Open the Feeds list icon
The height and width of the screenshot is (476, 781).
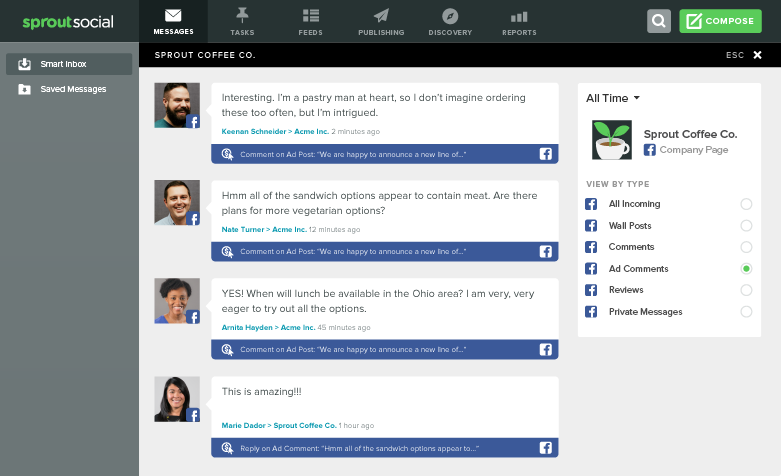(311, 16)
